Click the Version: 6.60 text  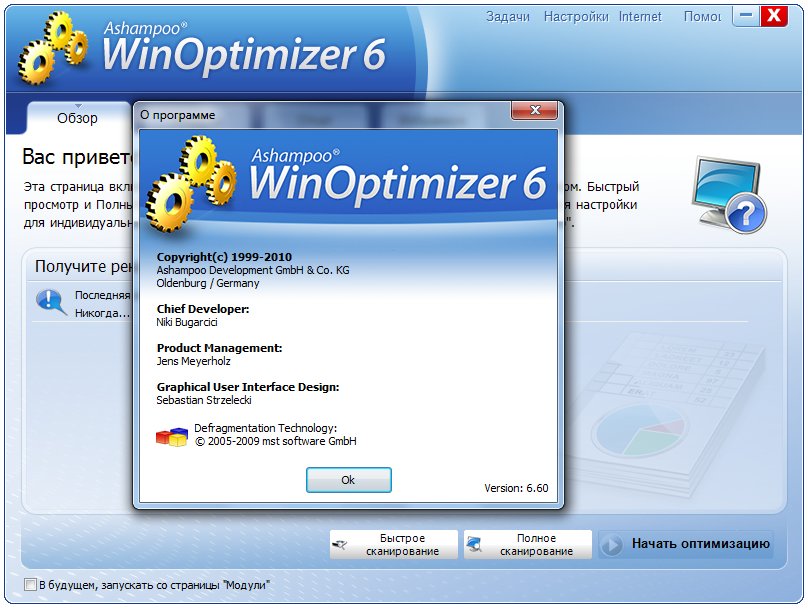coord(516,488)
